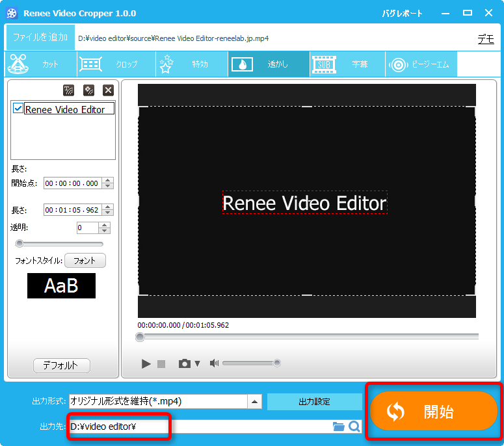The height and width of the screenshot is (446, 504).
Task: Open the 字幕 subtitle tab
Action: 347,64
